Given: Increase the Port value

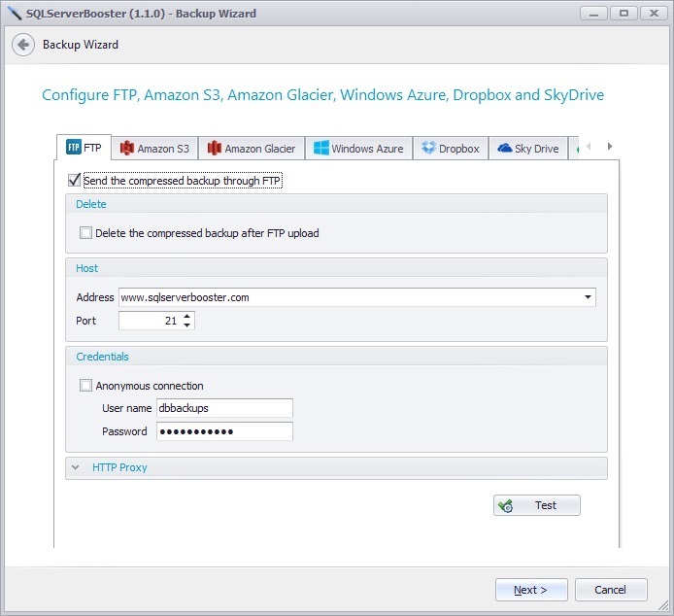Looking at the screenshot, I should (187, 316).
